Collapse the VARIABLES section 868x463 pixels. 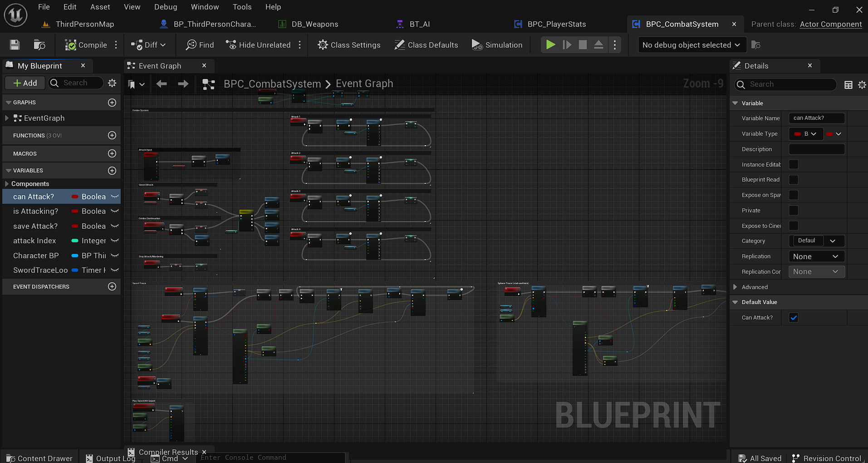pos(8,171)
